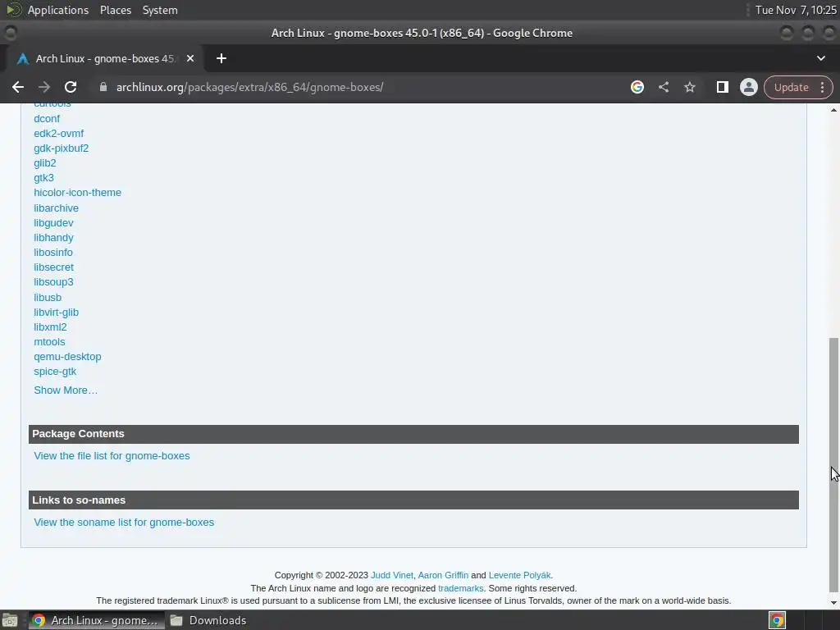Bookmark this tab with the star icon

coord(689,87)
